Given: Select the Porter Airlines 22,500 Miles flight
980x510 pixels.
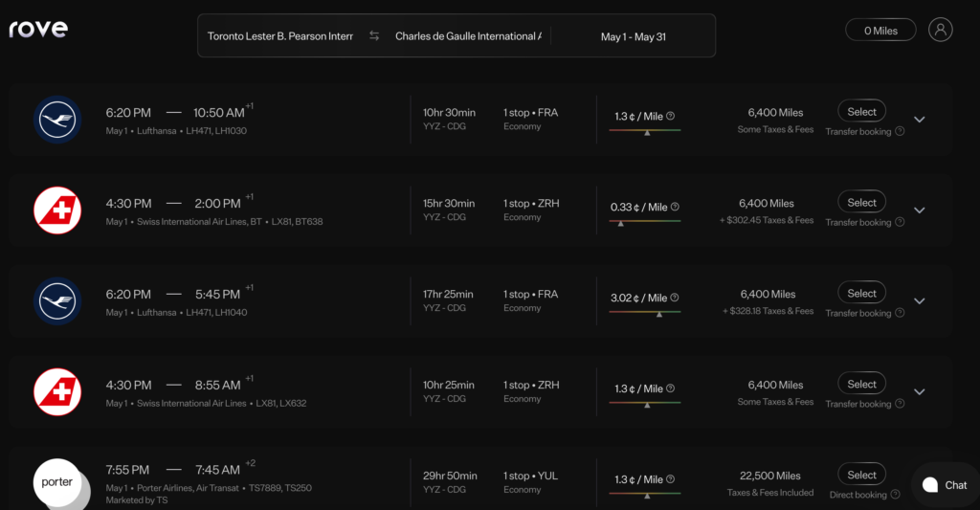Looking at the screenshot, I should point(861,475).
